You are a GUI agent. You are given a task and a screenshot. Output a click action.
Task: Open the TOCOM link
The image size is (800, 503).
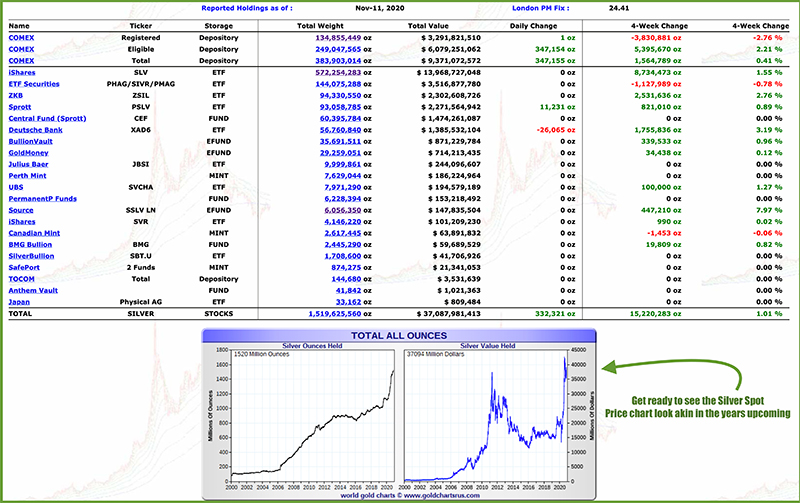point(21,279)
